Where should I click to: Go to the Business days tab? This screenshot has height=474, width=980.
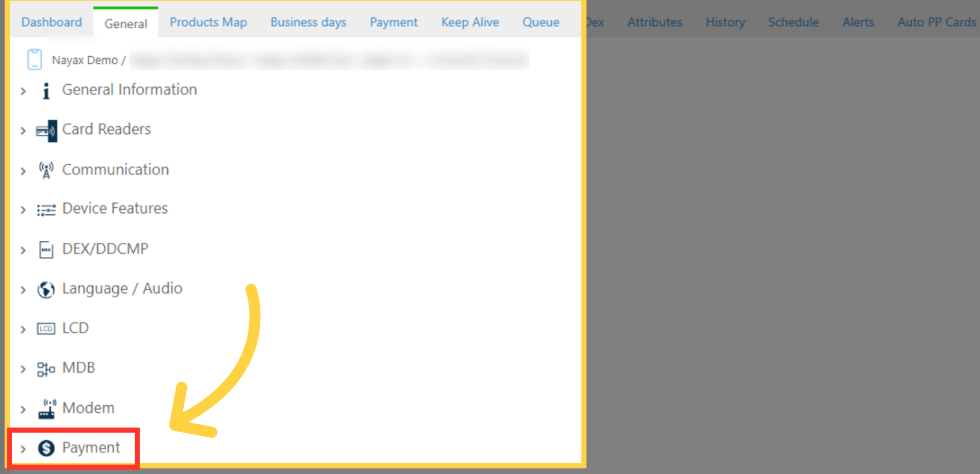coord(308,22)
